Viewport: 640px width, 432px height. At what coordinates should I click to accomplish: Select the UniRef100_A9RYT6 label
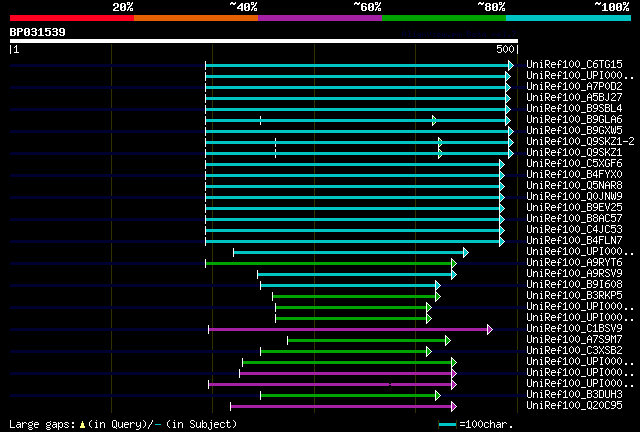coord(574,263)
